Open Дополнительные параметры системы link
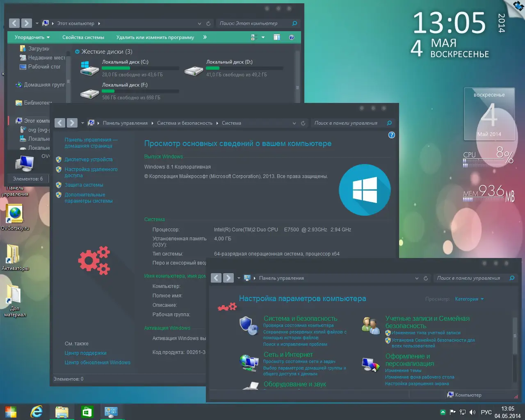The width and height of the screenshot is (525, 420). click(x=88, y=198)
